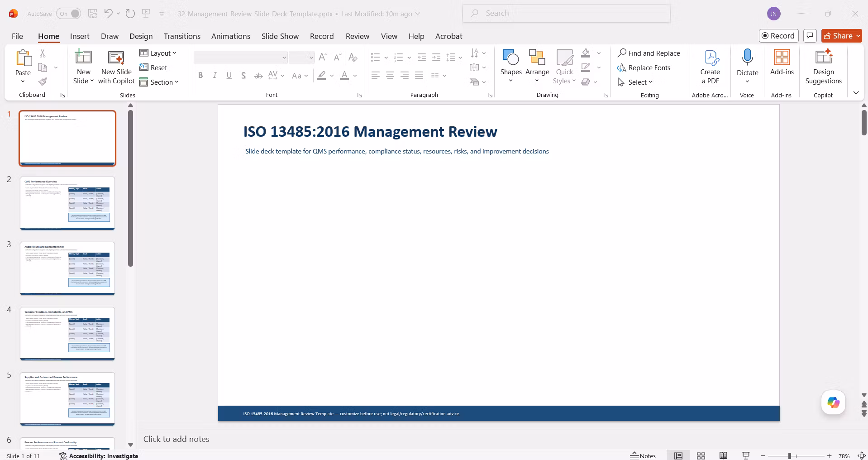Switch to the Insert tab
The width and height of the screenshot is (868, 460).
[80, 36]
